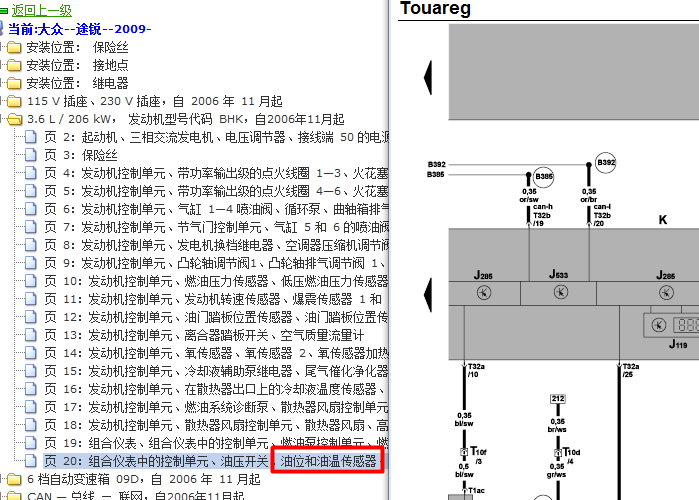Select the 安装位置: 接地点 folder label

(78, 65)
